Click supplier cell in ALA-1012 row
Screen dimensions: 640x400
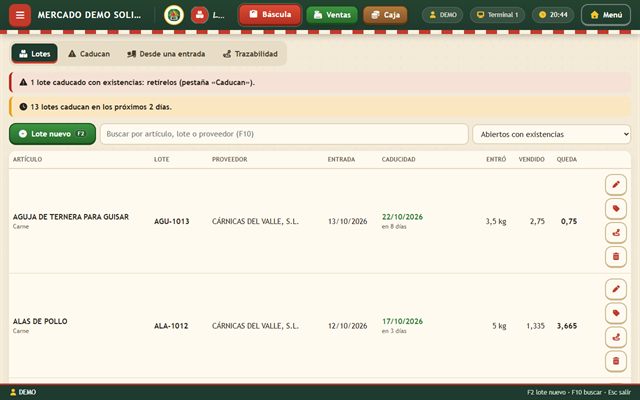pos(255,326)
